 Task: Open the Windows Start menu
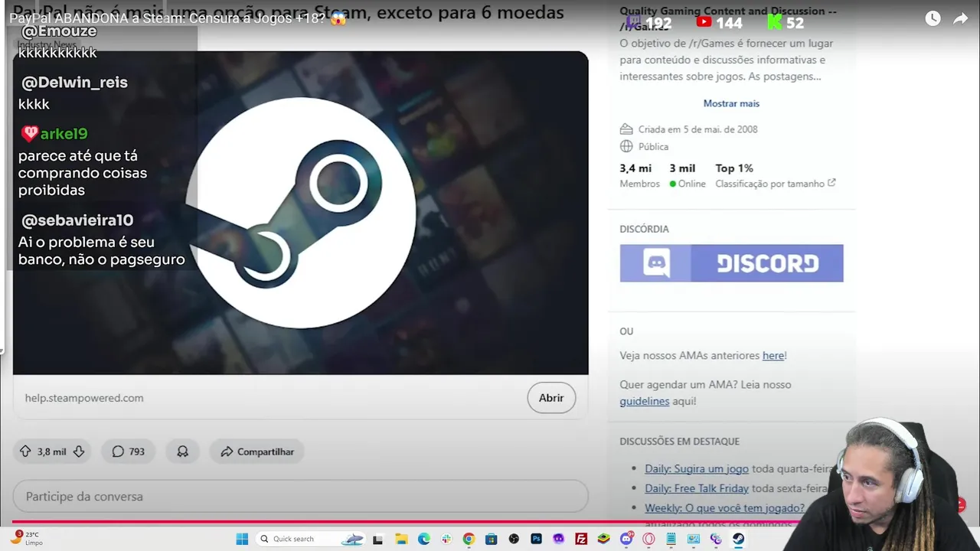242,539
